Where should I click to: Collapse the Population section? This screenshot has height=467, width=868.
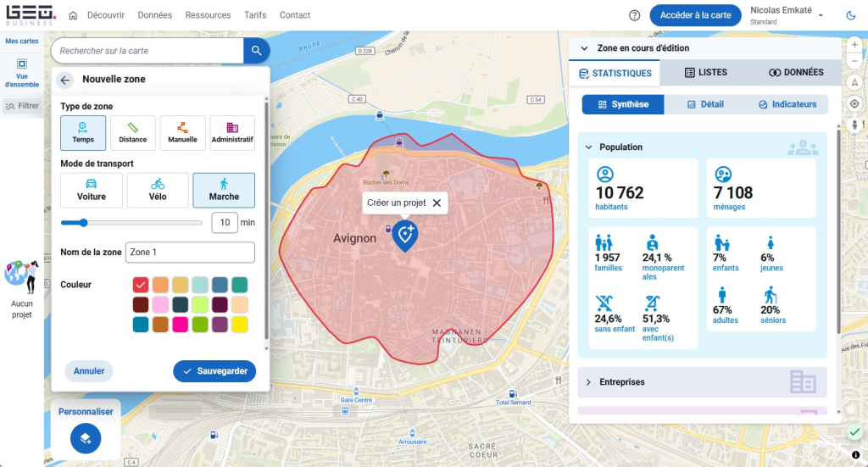pyautogui.click(x=589, y=147)
